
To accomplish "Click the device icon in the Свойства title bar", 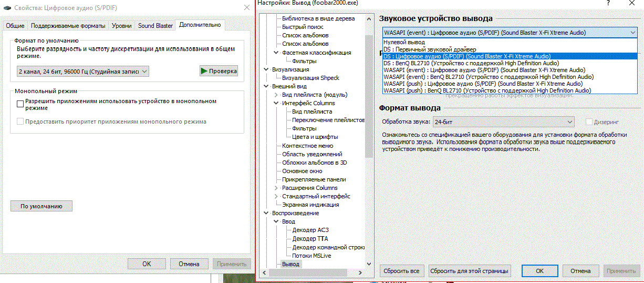I will (x=8, y=7).
